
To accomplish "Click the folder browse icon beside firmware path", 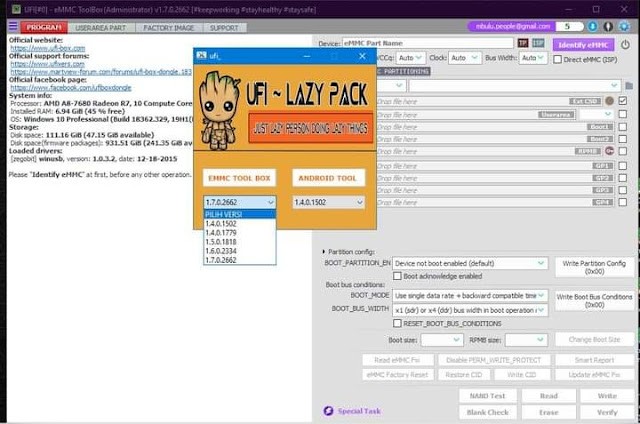I will point(629,86).
